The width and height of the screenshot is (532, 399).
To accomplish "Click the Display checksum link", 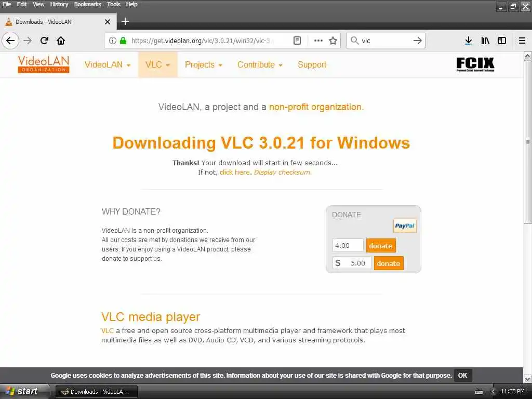I will coord(282,172).
